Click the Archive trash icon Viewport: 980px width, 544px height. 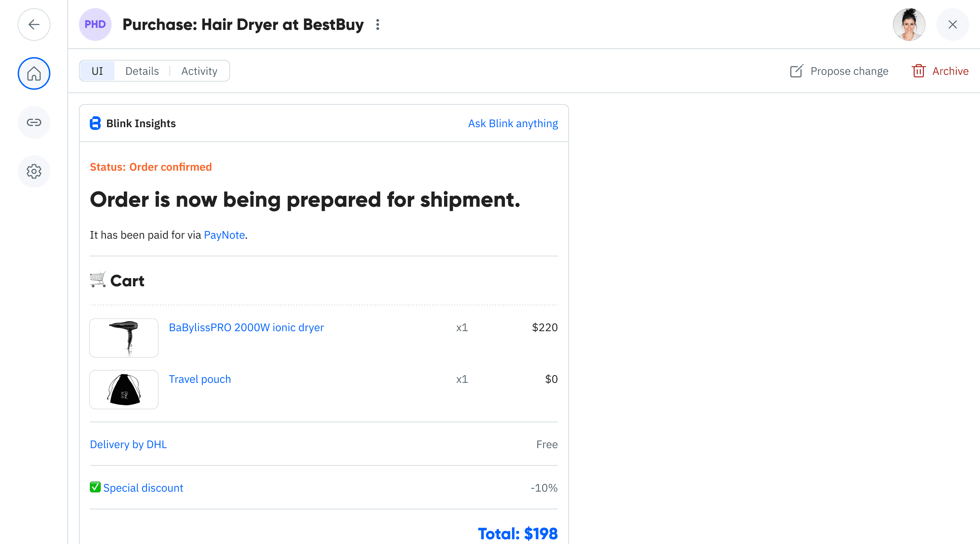(x=918, y=71)
